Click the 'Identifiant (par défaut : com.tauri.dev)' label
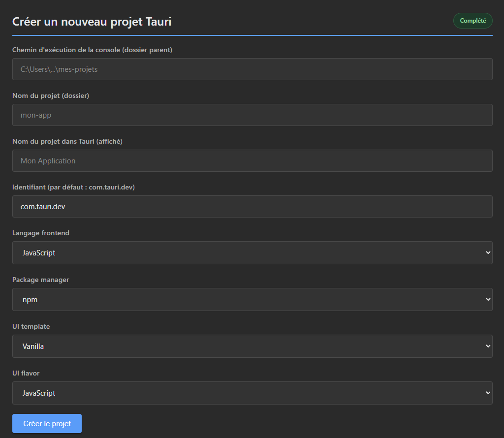Image resolution: width=504 pixels, height=438 pixels. point(74,187)
